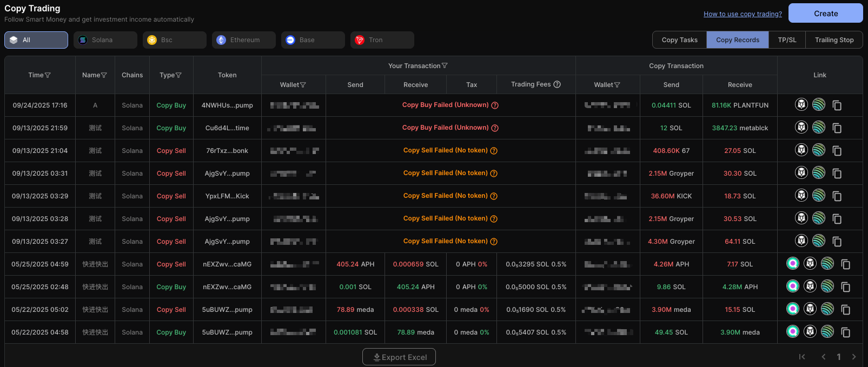Copy link in the 09/24/2025 17:16 row
Screen dimensions: 868x367
click(x=837, y=105)
